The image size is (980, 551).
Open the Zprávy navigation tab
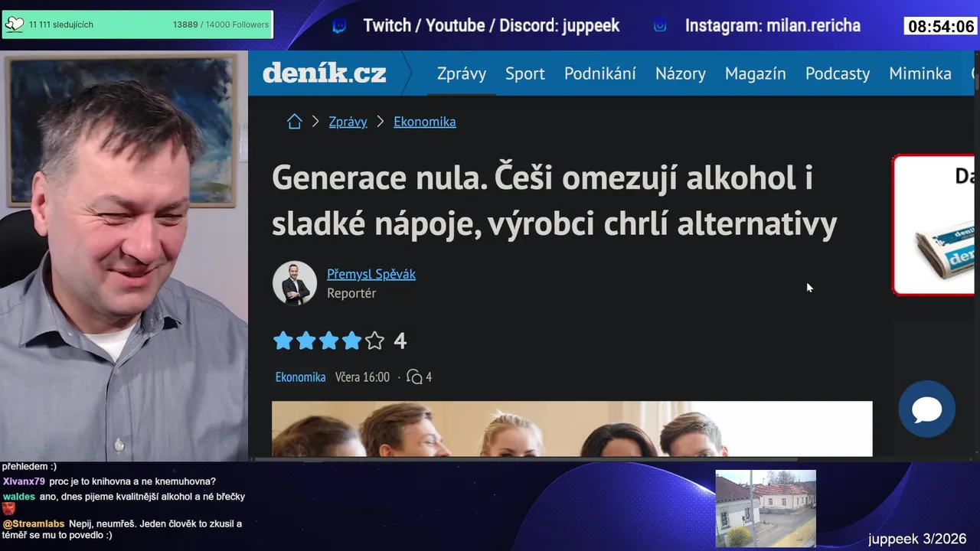click(x=462, y=73)
